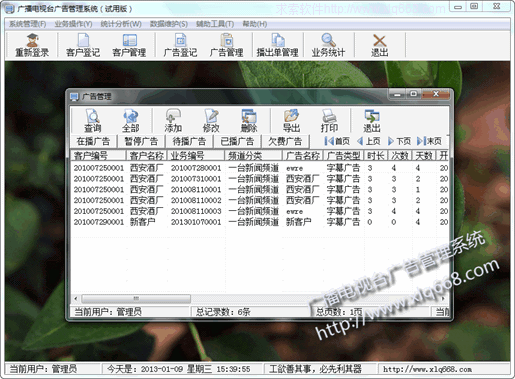Viewport: 515px width, 379px height.
Task: Click the 删除 delete icon
Action: [x=249, y=121]
